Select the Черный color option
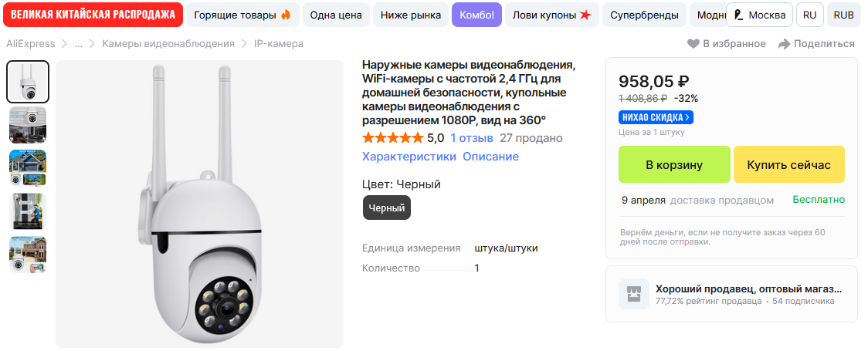 [387, 208]
